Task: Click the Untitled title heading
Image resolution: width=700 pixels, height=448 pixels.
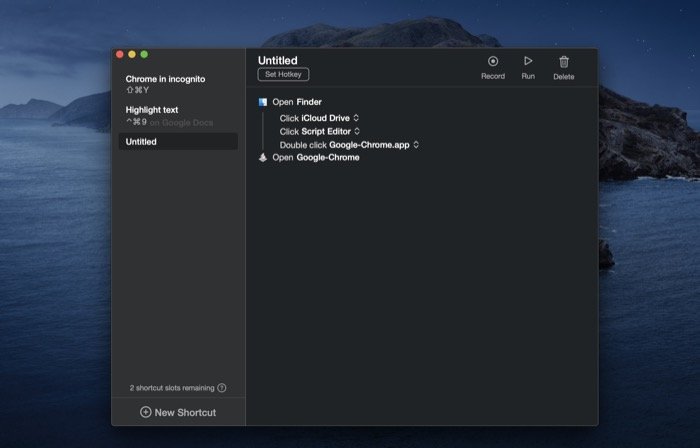Action: pyautogui.click(x=278, y=60)
